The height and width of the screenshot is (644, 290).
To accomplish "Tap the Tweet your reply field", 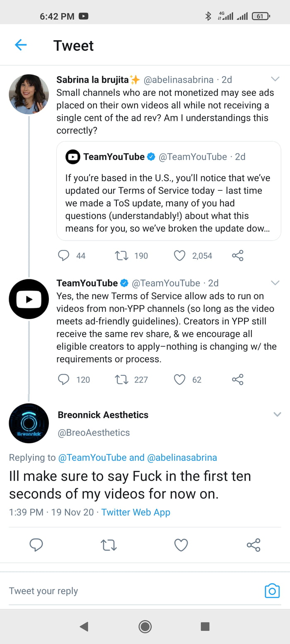I will (83, 591).
